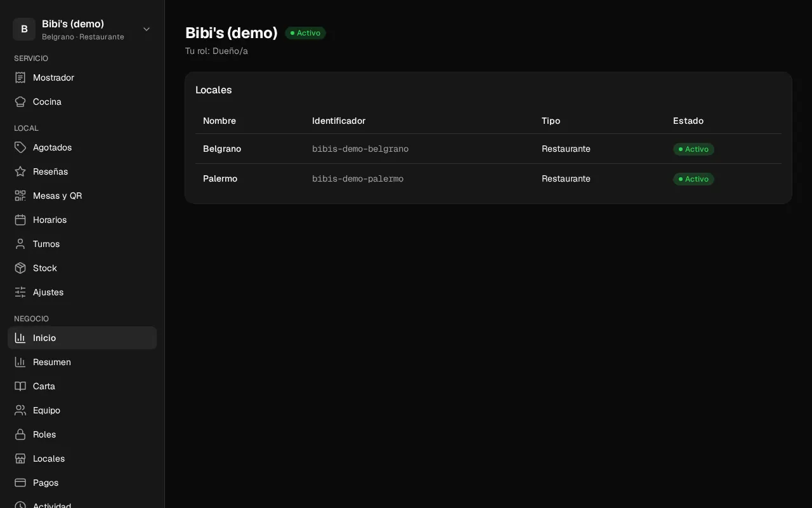Open the Roles lock icon
The height and width of the screenshot is (508, 812).
tap(20, 434)
